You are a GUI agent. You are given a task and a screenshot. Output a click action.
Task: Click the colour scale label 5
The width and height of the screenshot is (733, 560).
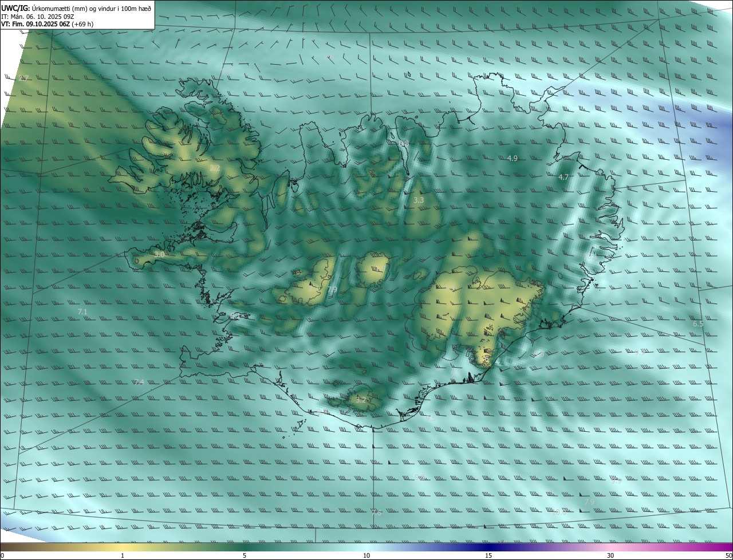tap(245, 556)
